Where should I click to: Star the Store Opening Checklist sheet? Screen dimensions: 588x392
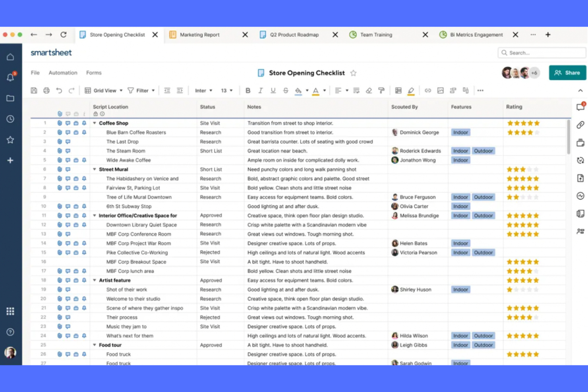pyautogui.click(x=354, y=73)
